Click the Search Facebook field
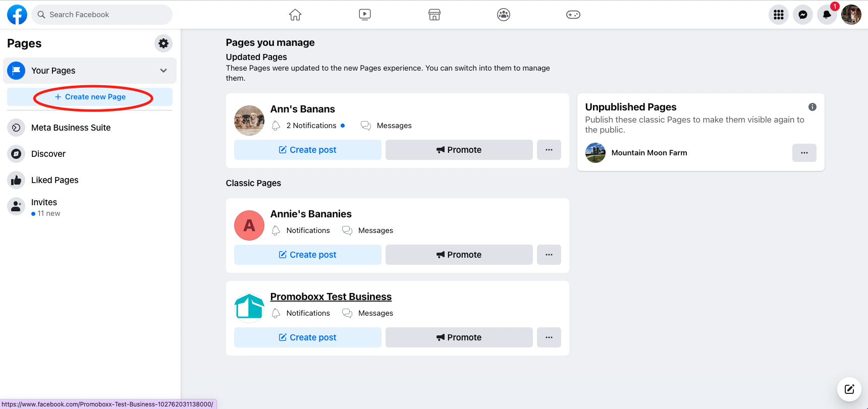Viewport: 868px width, 409px height. coord(102,15)
